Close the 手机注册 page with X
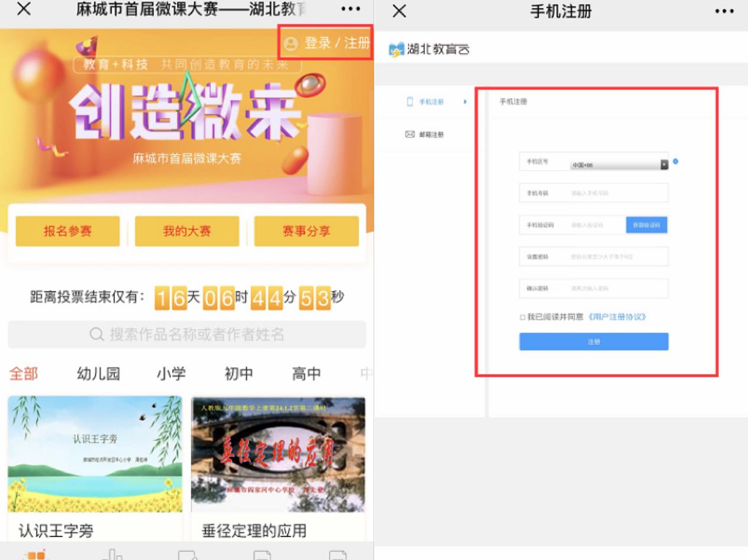This screenshot has width=748, height=560. (399, 11)
